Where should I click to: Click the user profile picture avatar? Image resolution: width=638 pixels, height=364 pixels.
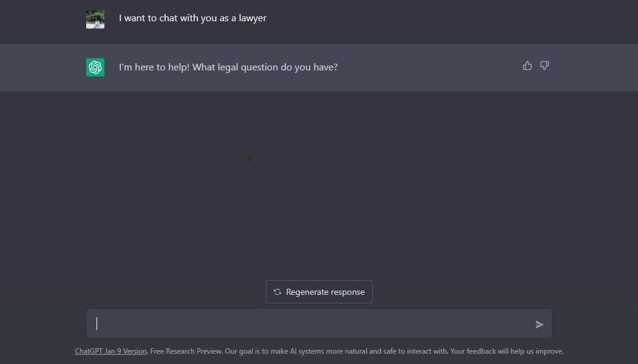(95, 19)
